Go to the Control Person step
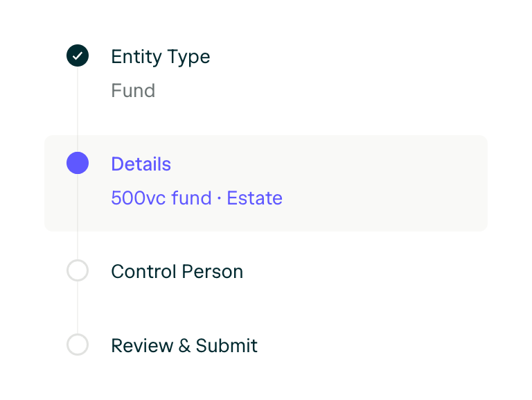The image size is (532, 400). pyautogui.click(x=177, y=272)
